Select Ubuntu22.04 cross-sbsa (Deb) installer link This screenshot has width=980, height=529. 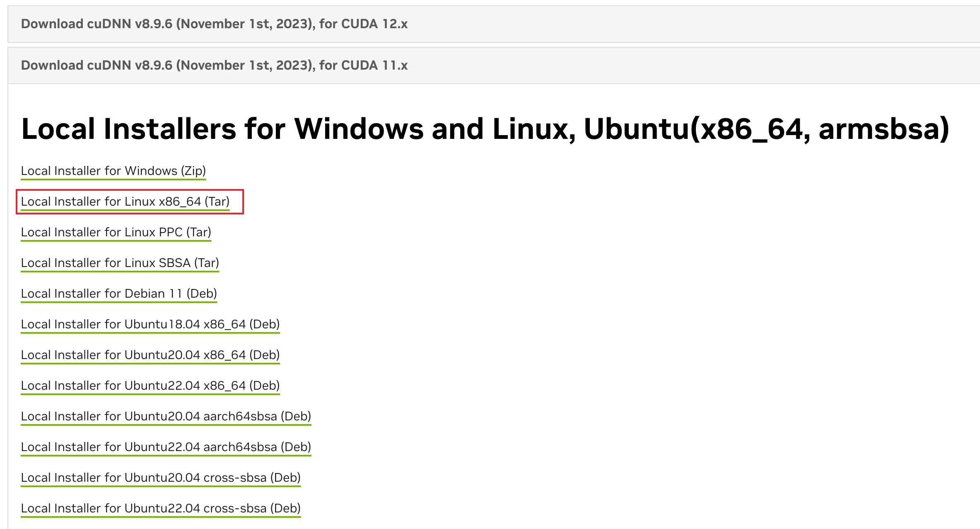(161, 508)
